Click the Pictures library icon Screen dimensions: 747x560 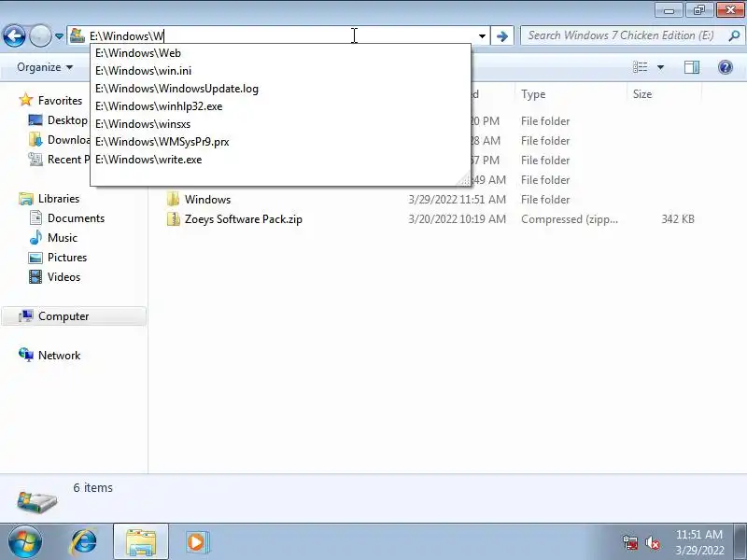pyautogui.click(x=35, y=258)
